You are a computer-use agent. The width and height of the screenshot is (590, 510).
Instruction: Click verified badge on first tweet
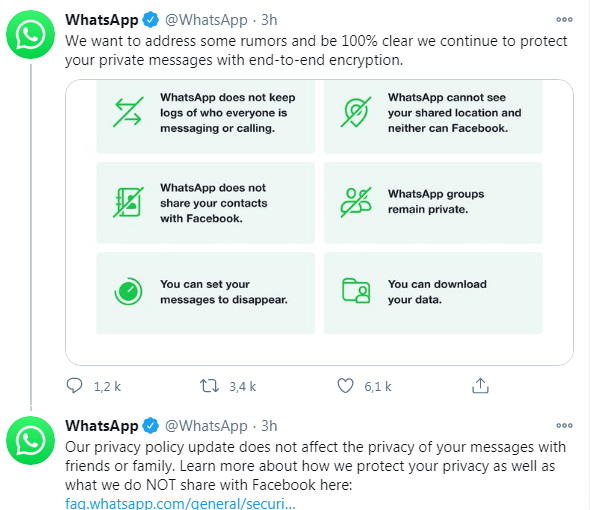(151, 20)
